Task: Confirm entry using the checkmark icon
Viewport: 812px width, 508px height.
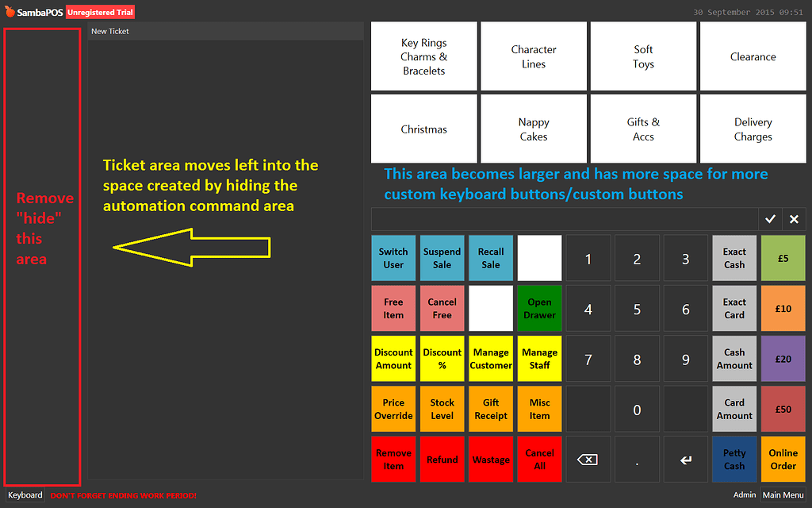Action: [x=770, y=218]
